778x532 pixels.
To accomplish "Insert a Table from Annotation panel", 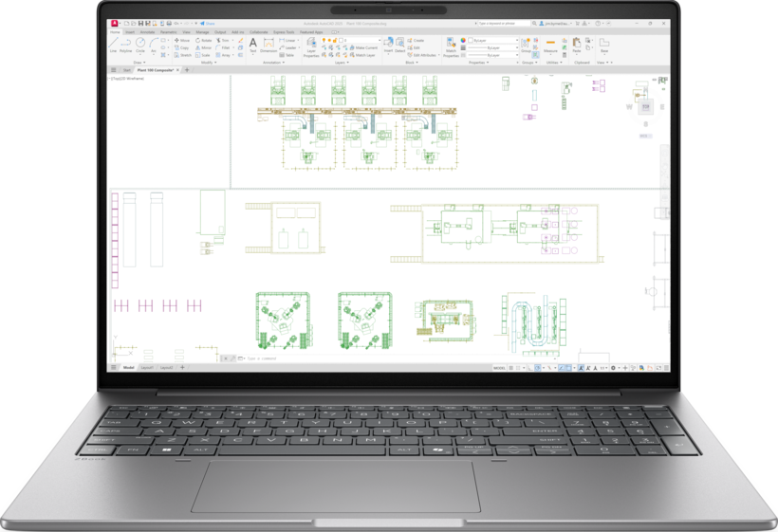I will coord(287,55).
